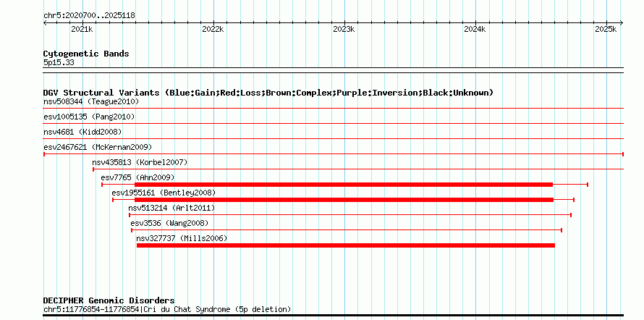Viewport: 644px width, 320px height.
Task: Select variant label nsv508344 (Teague2010)
Action: click(91, 101)
